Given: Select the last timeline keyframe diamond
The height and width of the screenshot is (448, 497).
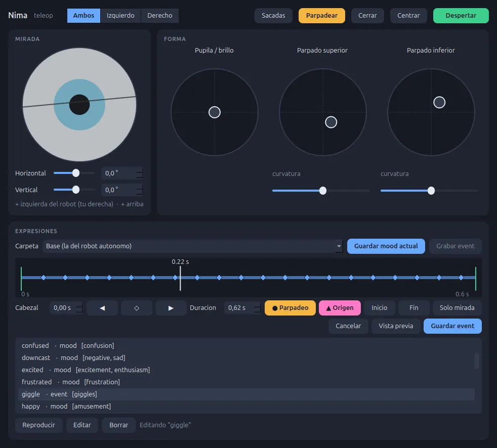Looking at the screenshot, I should tap(461, 278).
